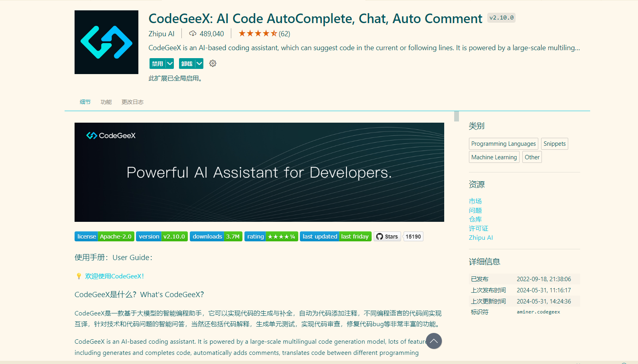
Task: Click the 已发布 date 2022-09-18, 21:38:06
Action: pyautogui.click(x=544, y=279)
